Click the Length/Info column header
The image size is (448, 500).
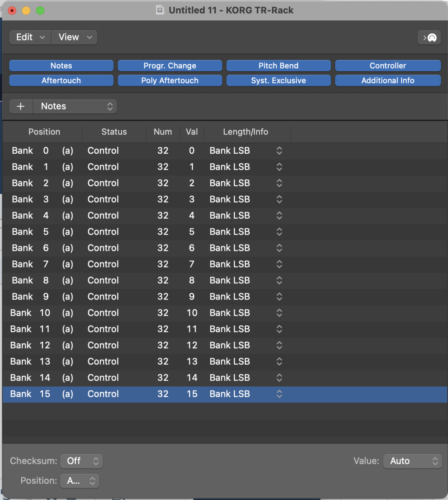[245, 132]
